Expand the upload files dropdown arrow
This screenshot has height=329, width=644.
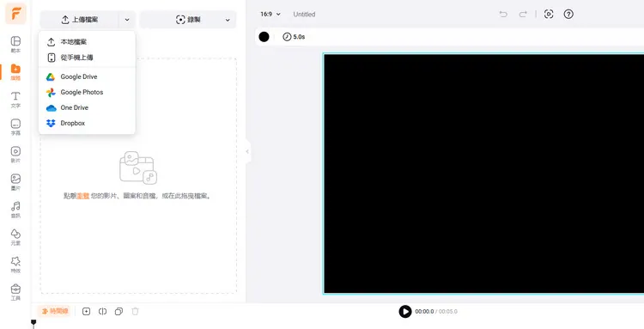pos(127,20)
